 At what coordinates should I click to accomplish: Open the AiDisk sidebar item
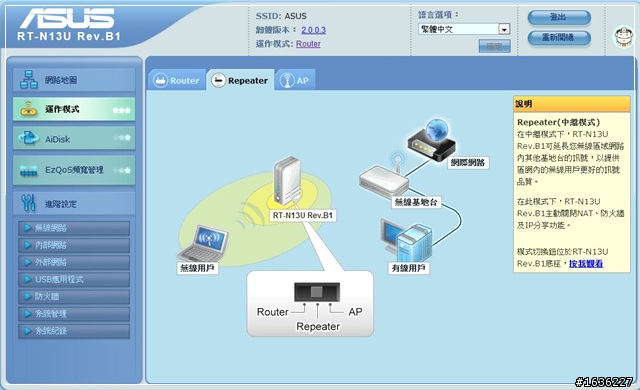74,138
